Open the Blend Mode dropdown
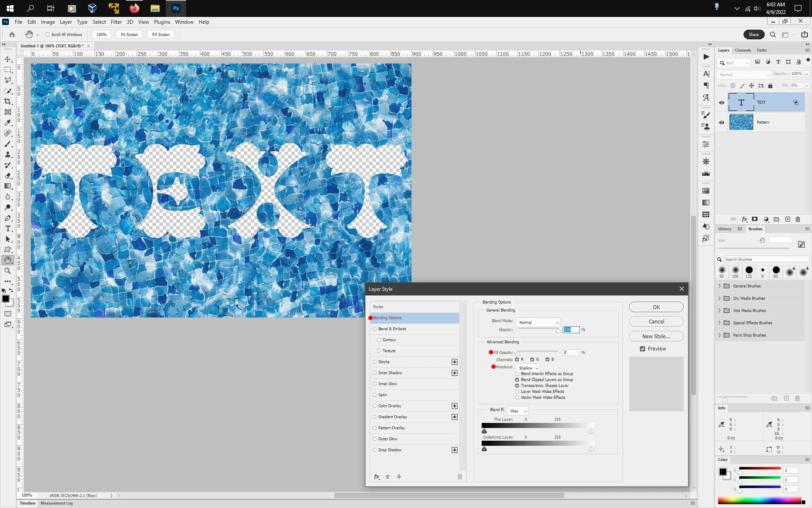Image resolution: width=812 pixels, height=508 pixels. (538, 323)
